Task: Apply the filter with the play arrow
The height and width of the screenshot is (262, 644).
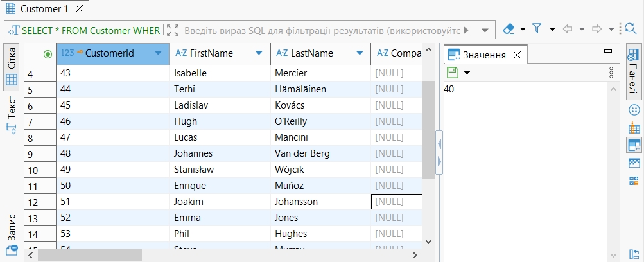Action: 466,30
